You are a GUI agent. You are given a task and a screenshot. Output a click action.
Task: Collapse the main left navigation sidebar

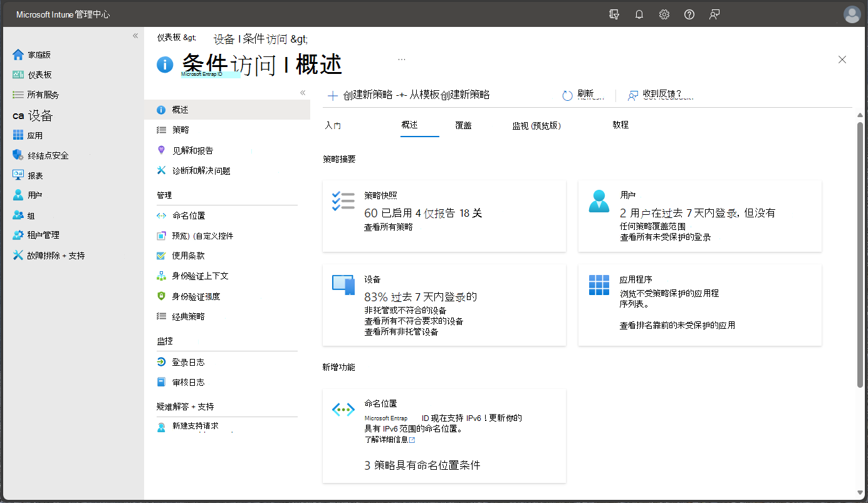(x=135, y=36)
